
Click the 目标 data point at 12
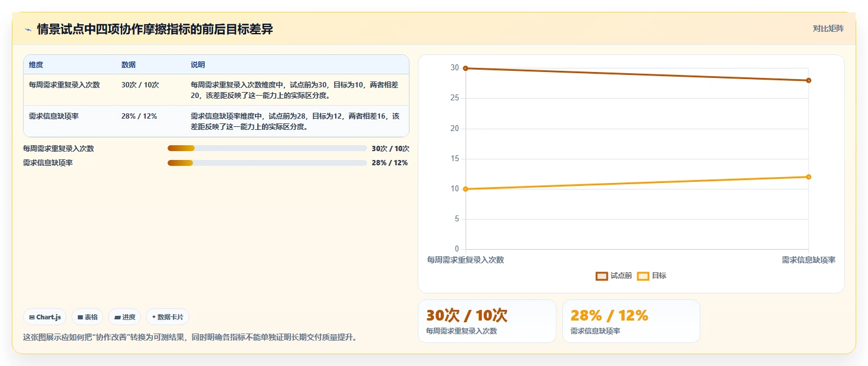click(x=808, y=177)
